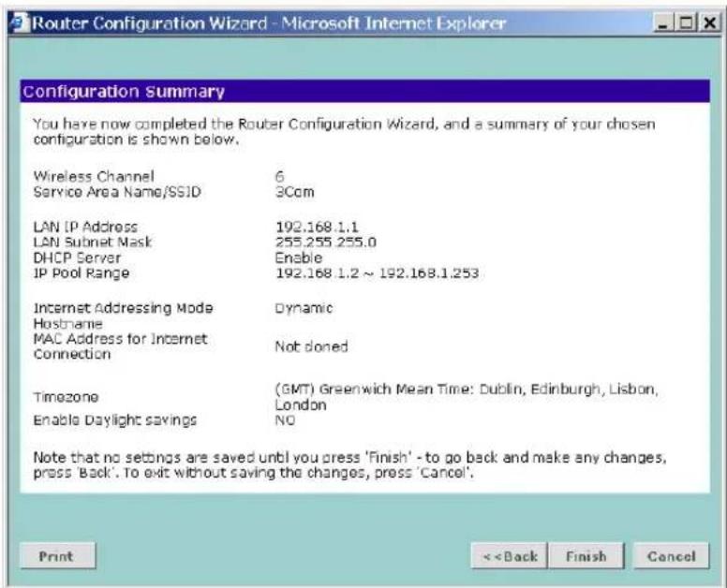Click the value 255.255.255.0
The image size is (727, 588).
326,242
